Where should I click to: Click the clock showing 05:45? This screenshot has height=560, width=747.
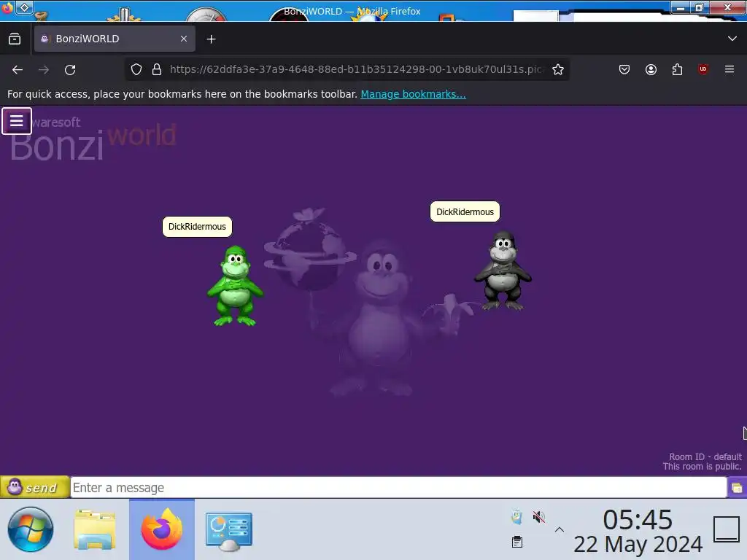[x=638, y=519]
